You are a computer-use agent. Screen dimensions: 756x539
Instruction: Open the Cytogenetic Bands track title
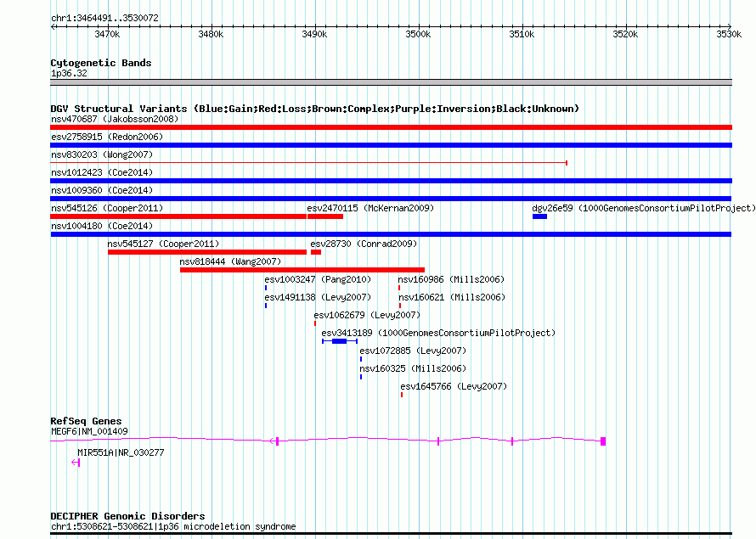[101, 63]
